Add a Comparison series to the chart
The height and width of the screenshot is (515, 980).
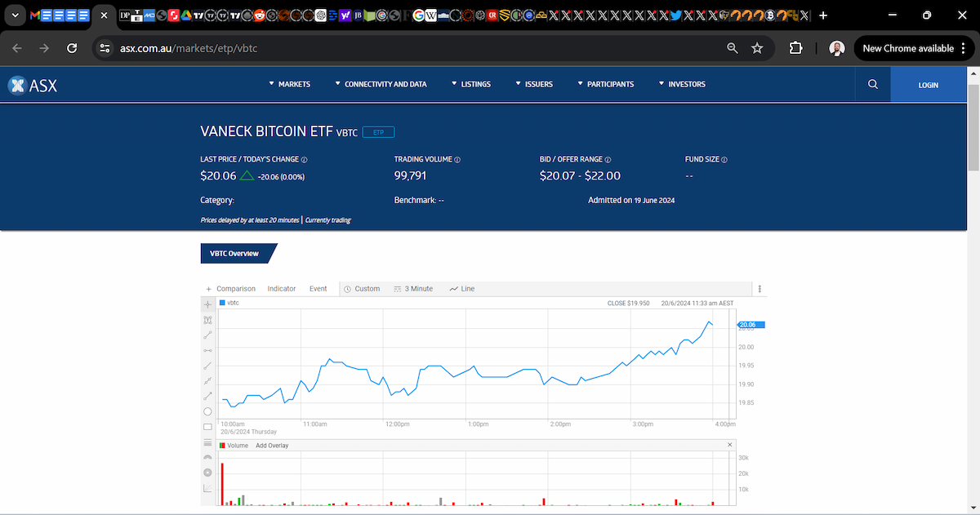(231, 289)
